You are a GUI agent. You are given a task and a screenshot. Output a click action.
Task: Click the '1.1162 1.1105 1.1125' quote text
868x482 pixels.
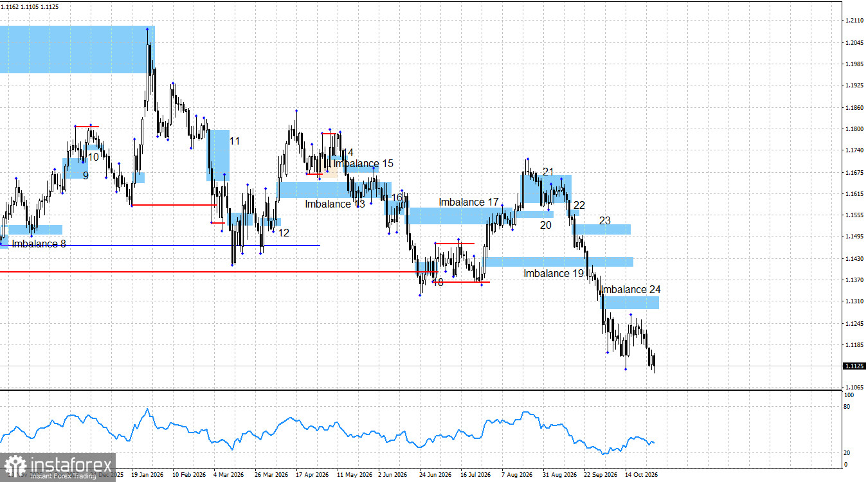[30, 6]
